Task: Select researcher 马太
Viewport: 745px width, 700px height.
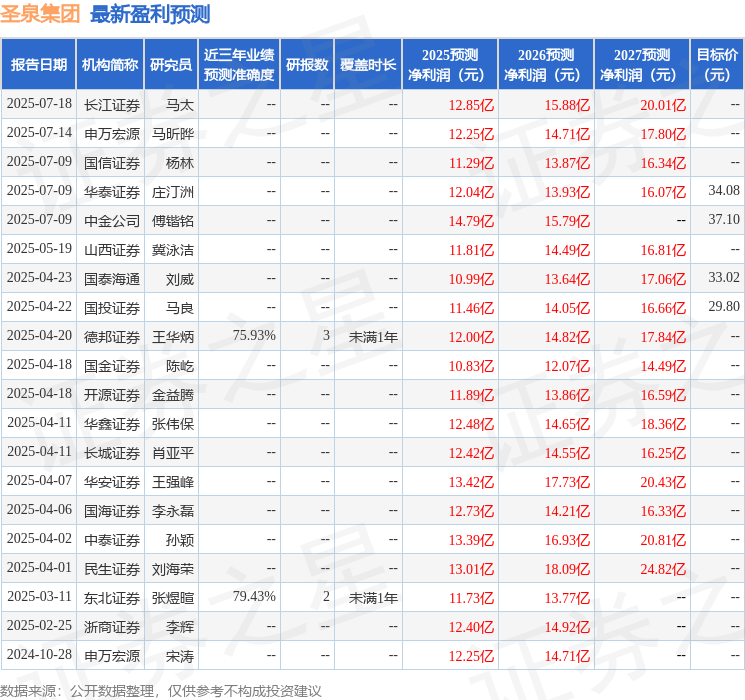Action: click(x=180, y=105)
